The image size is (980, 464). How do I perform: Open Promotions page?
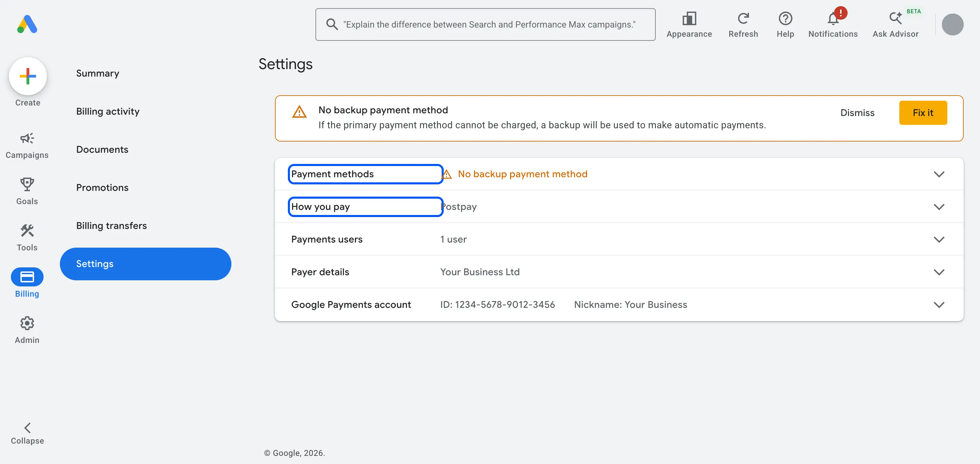tap(102, 187)
